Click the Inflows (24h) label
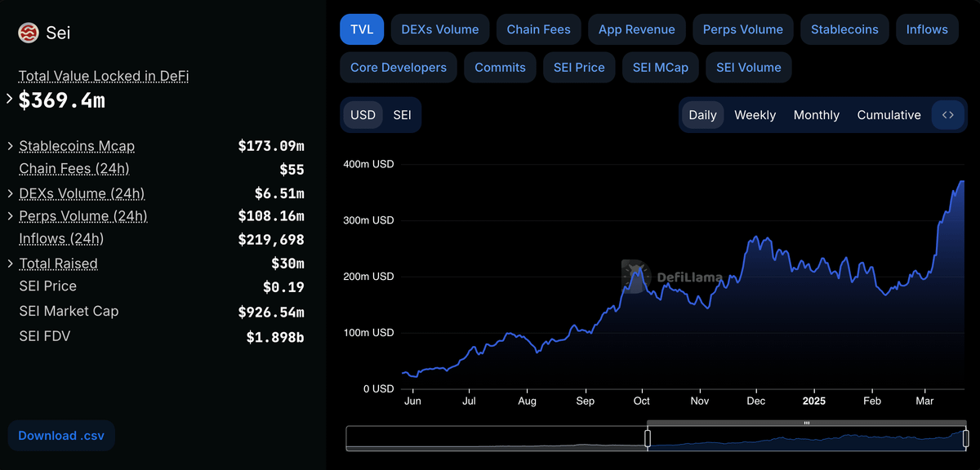This screenshot has width=980, height=470. tap(61, 239)
